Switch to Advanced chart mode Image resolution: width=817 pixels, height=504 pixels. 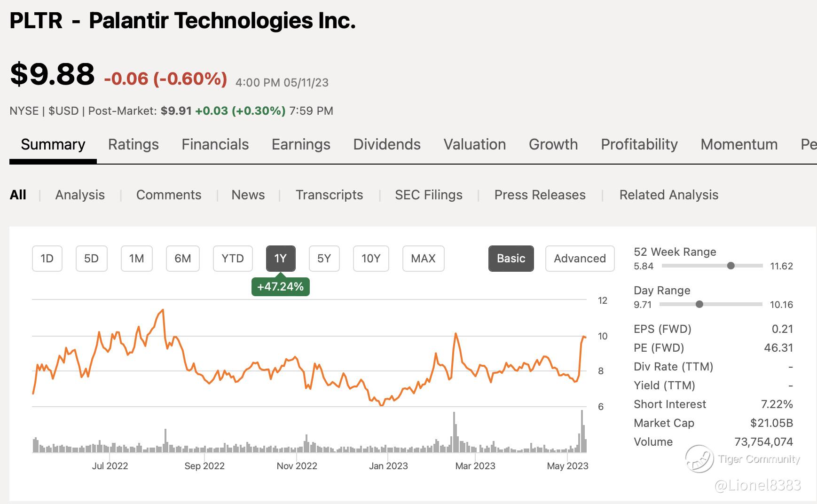(580, 259)
